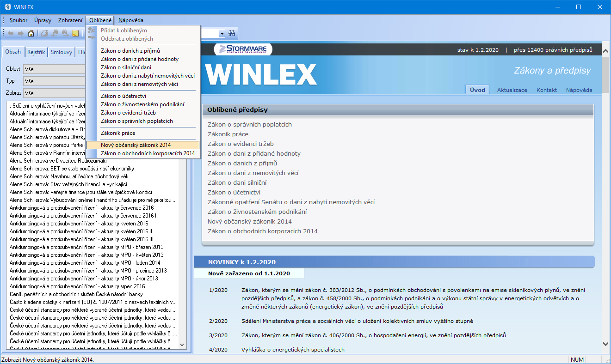Choose Zákon o daních z příjmů in menu
The height and width of the screenshot is (364, 611).
coord(144,51)
